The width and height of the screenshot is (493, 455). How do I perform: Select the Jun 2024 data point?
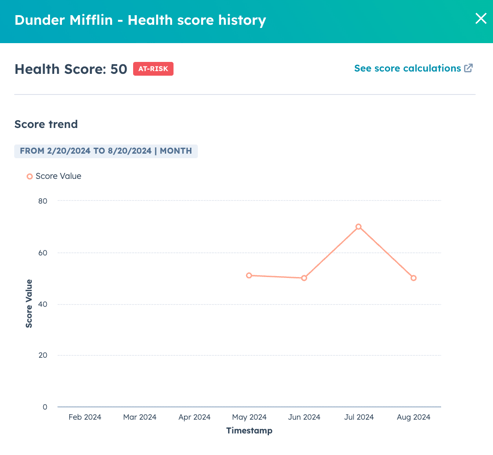[304, 278]
